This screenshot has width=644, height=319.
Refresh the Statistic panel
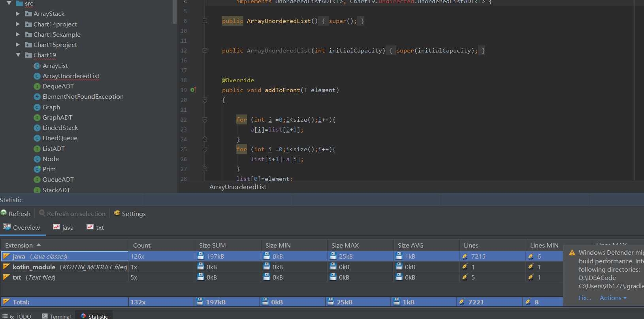point(16,214)
